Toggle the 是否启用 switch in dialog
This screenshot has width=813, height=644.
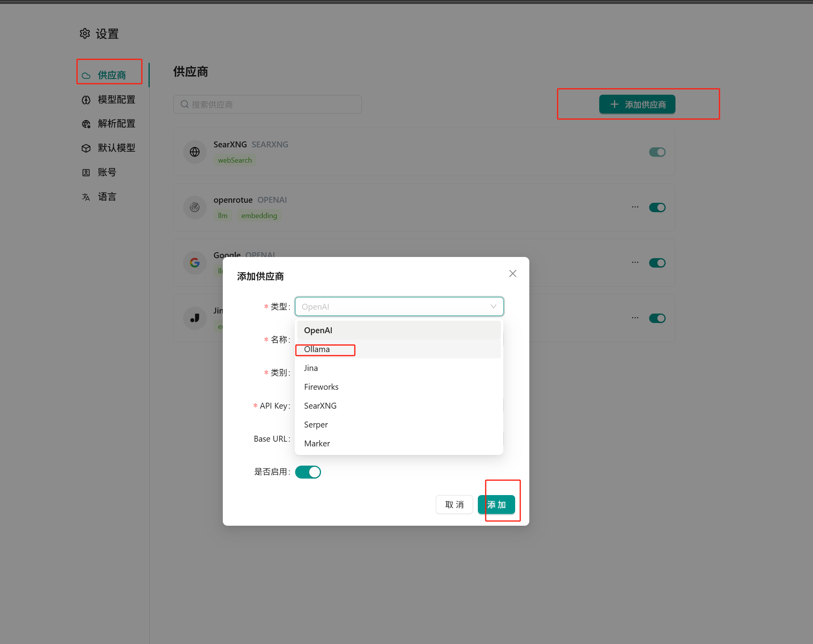(x=308, y=472)
